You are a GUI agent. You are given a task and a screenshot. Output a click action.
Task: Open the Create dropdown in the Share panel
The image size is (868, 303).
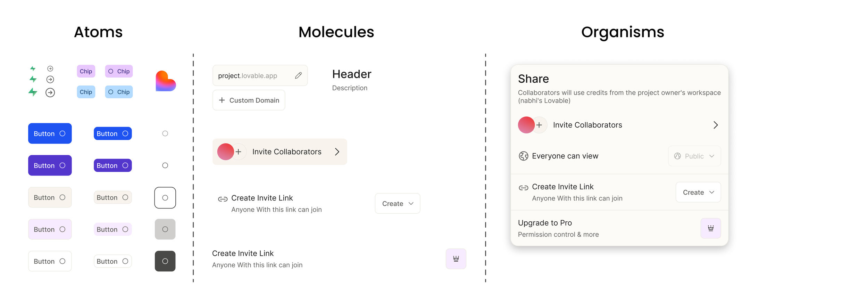698,192
